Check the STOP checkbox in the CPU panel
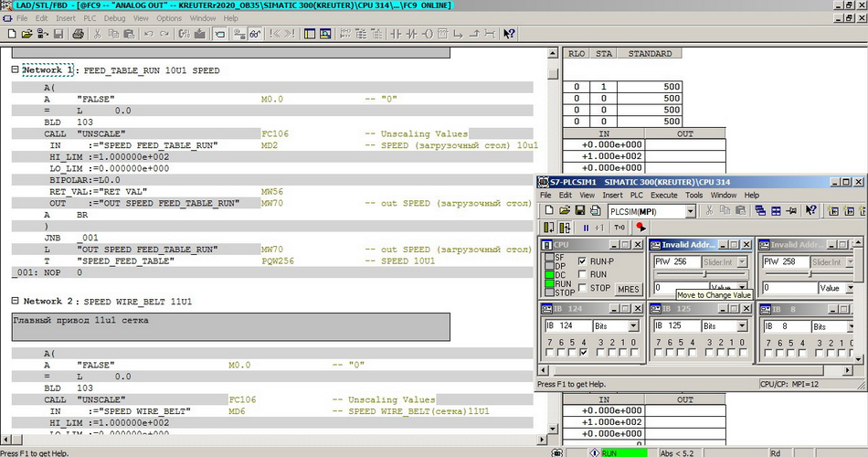The width and height of the screenshot is (868, 457). coord(582,288)
